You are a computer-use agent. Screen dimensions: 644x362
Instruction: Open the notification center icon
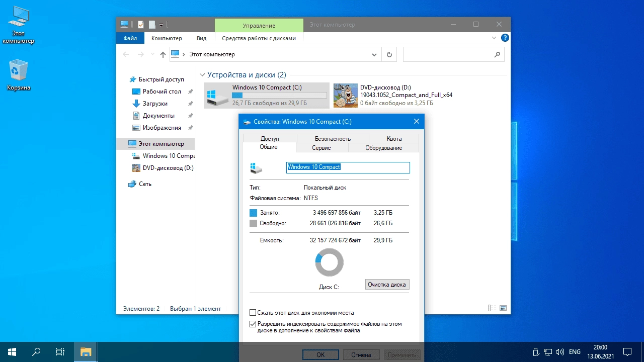point(627,352)
